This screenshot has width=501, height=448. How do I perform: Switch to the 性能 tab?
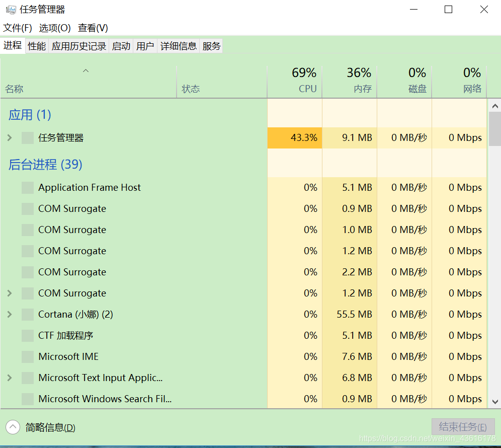tap(36, 45)
